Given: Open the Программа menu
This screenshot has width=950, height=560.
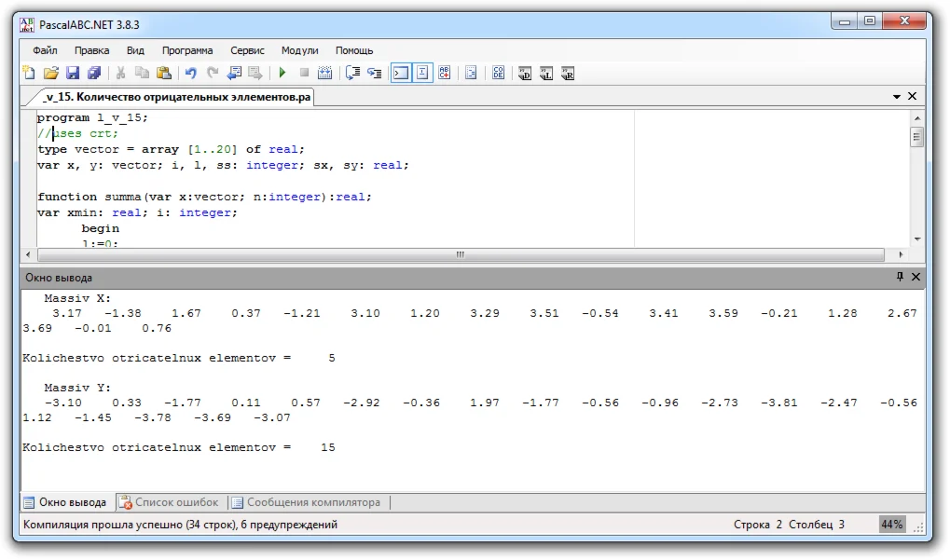Looking at the screenshot, I should click(x=186, y=50).
